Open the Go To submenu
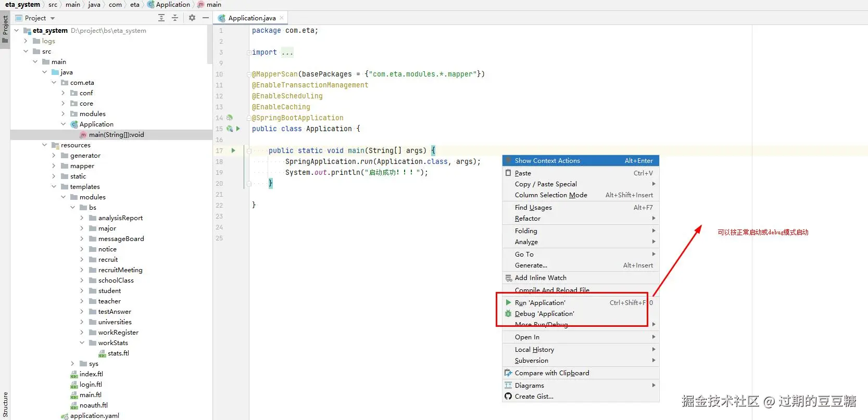The image size is (868, 420). (x=581, y=254)
